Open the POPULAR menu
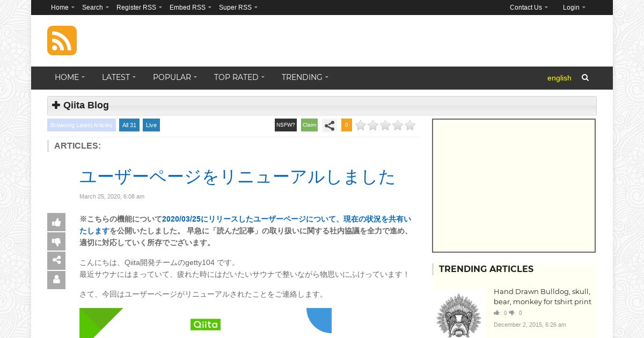Viewport: 644px width, 338px height. [175, 77]
